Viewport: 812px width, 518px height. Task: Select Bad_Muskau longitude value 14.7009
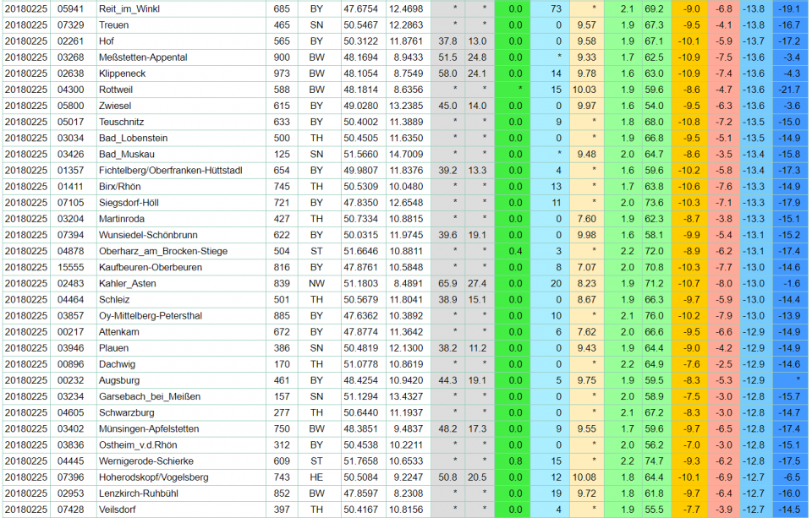click(405, 154)
